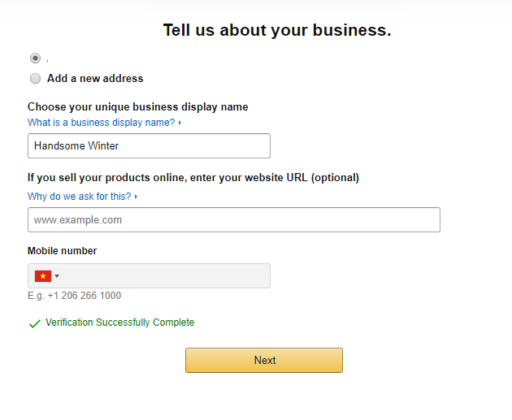Click Verification Successfully Complete text
This screenshot has width=512, height=420.
[119, 323]
